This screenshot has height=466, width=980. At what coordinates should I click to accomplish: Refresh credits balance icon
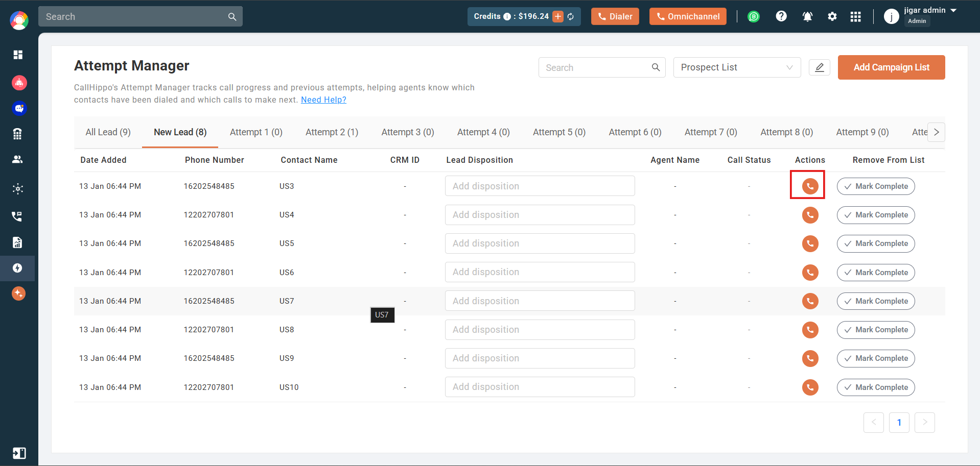[x=571, y=17]
